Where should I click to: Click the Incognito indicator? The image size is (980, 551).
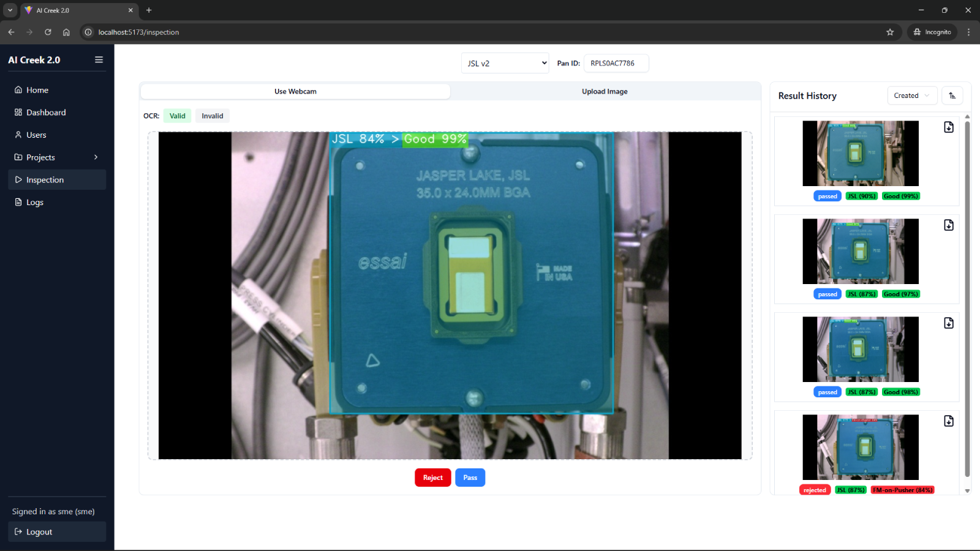932,32
